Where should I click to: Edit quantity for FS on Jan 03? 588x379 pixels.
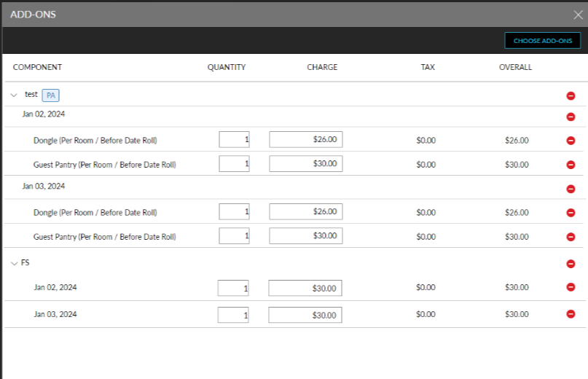(233, 315)
